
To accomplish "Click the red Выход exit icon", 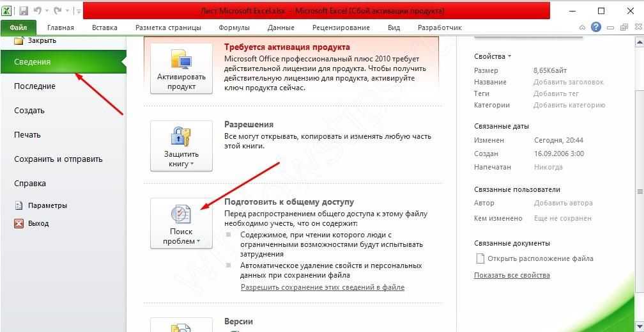I will click(19, 224).
